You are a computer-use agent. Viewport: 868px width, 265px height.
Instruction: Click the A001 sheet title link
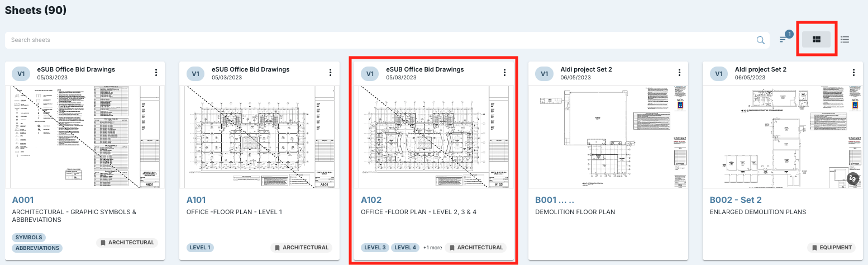click(23, 200)
